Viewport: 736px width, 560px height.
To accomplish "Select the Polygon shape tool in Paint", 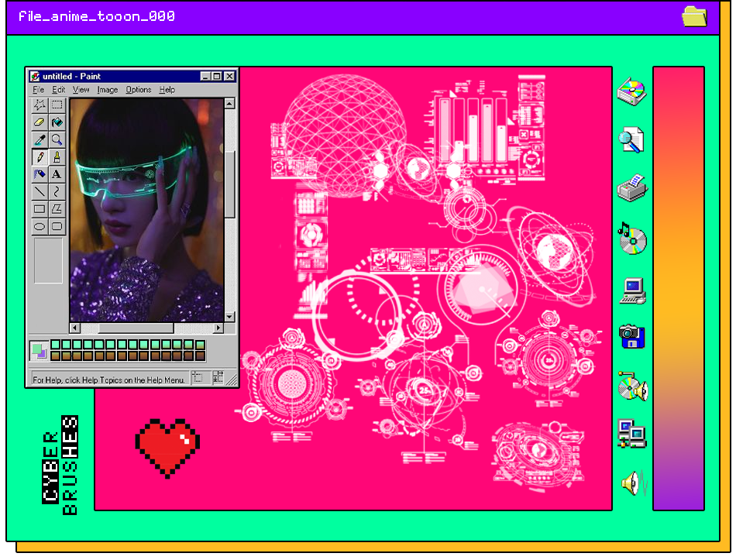I will point(57,209).
